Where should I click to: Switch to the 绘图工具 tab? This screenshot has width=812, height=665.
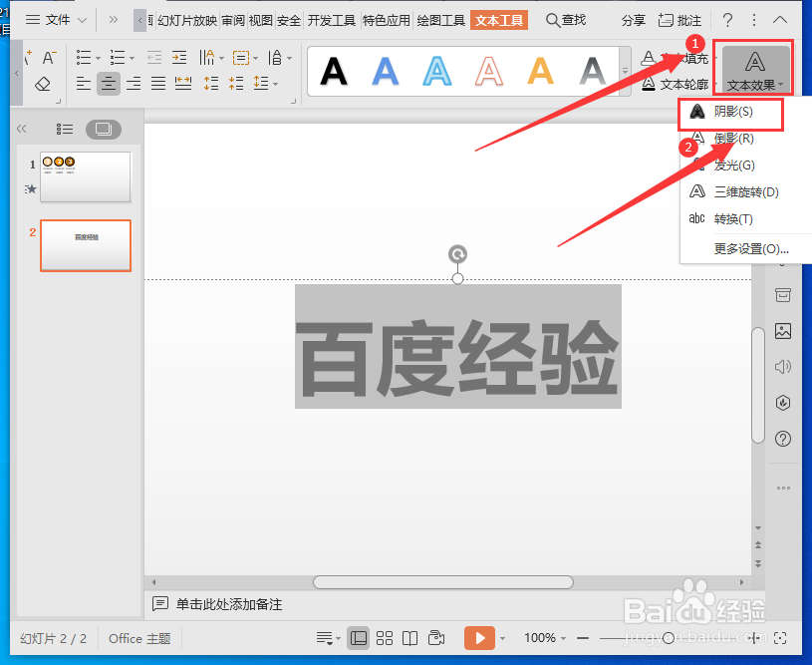click(x=440, y=21)
